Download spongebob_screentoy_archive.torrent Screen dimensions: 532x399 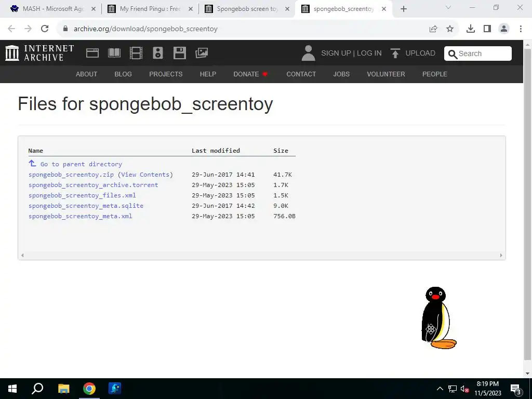94,185
